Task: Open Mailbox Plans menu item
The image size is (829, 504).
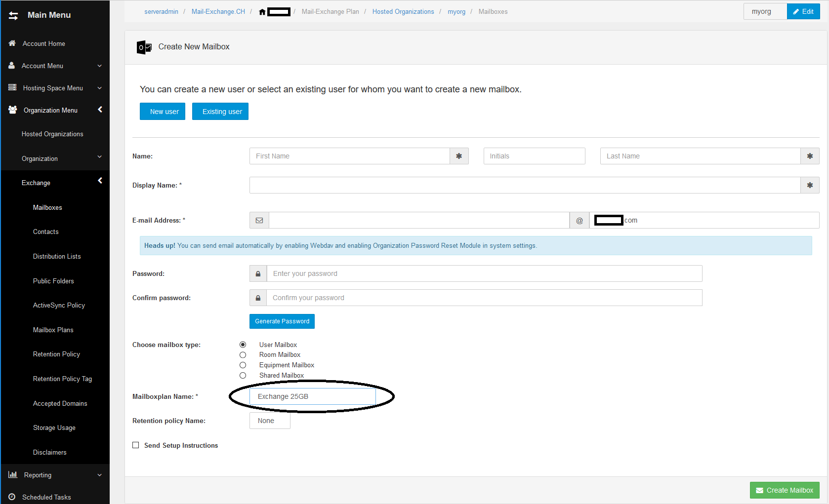Action: point(53,330)
